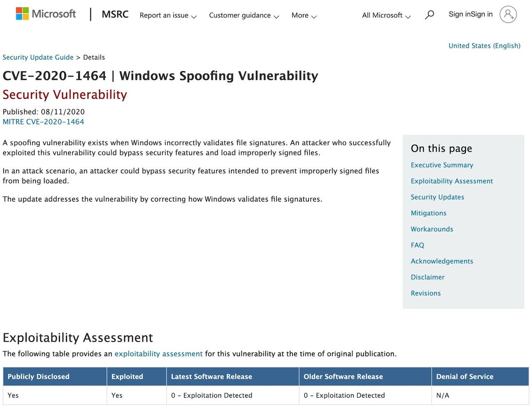Go to MSRC home link
The height and width of the screenshot is (411, 532).
(x=115, y=14)
